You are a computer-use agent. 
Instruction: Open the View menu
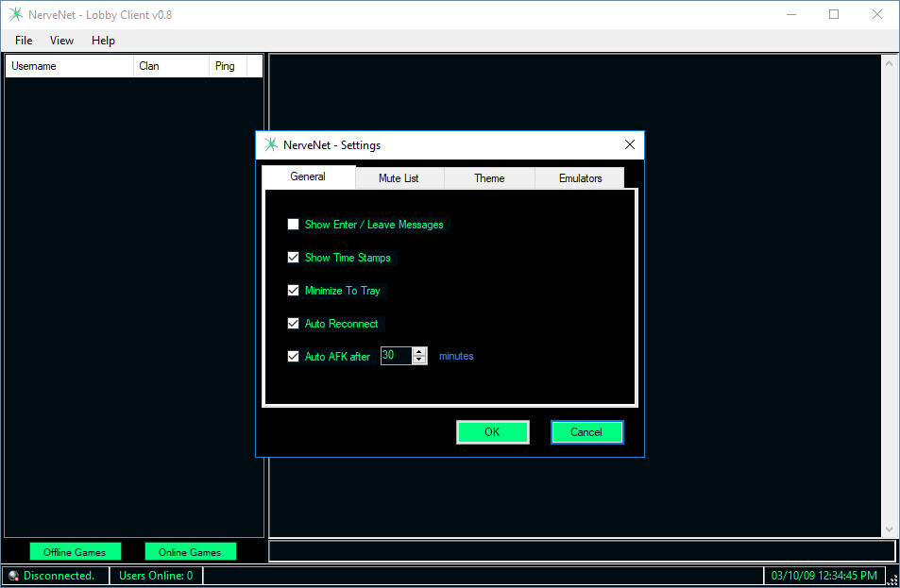click(61, 41)
